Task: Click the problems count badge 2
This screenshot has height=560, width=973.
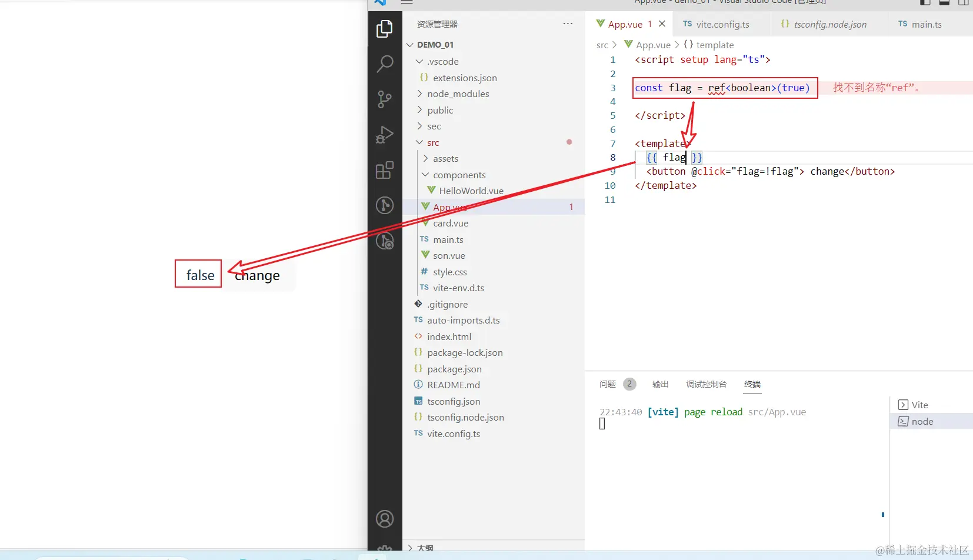Action: point(629,384)
